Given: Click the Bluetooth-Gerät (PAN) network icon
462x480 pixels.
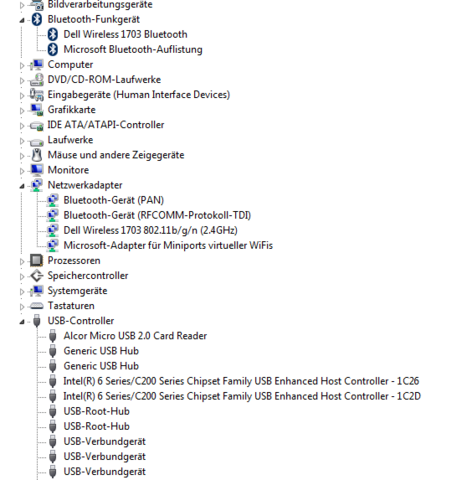Looking at the screenshot, I should click(53, 200).
